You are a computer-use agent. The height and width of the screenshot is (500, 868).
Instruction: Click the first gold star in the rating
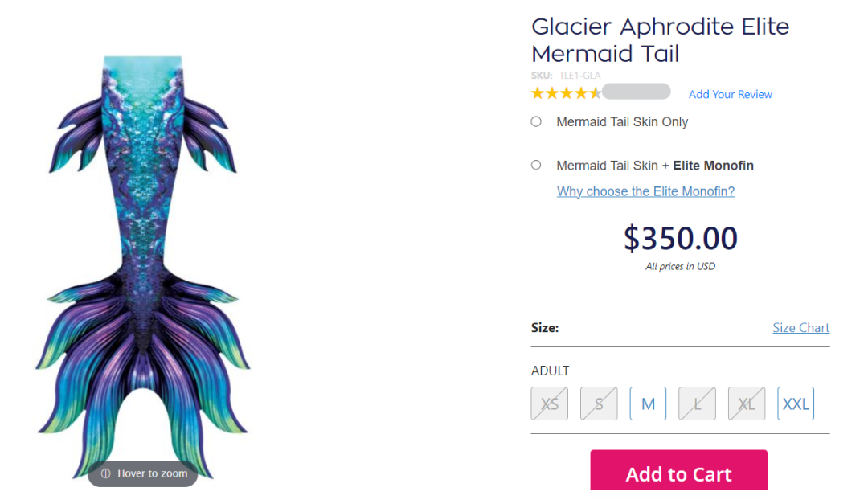(x=538, y=93)
